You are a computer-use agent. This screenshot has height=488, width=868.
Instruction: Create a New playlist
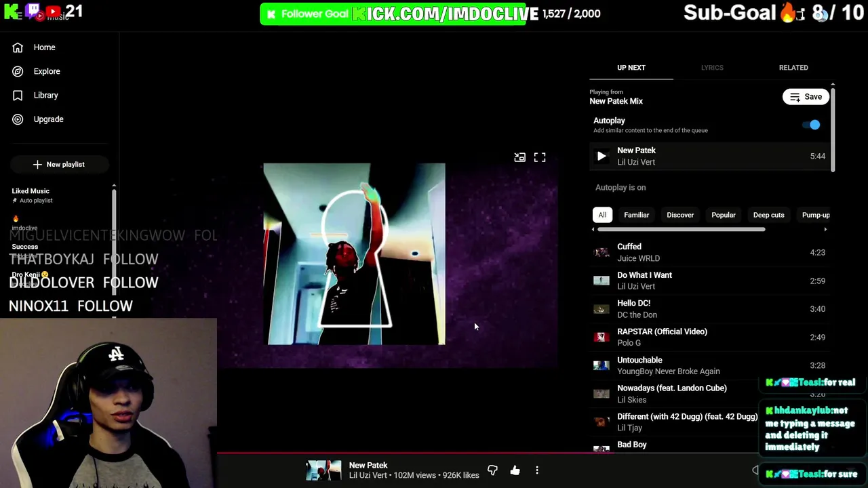tap(59, 164)
